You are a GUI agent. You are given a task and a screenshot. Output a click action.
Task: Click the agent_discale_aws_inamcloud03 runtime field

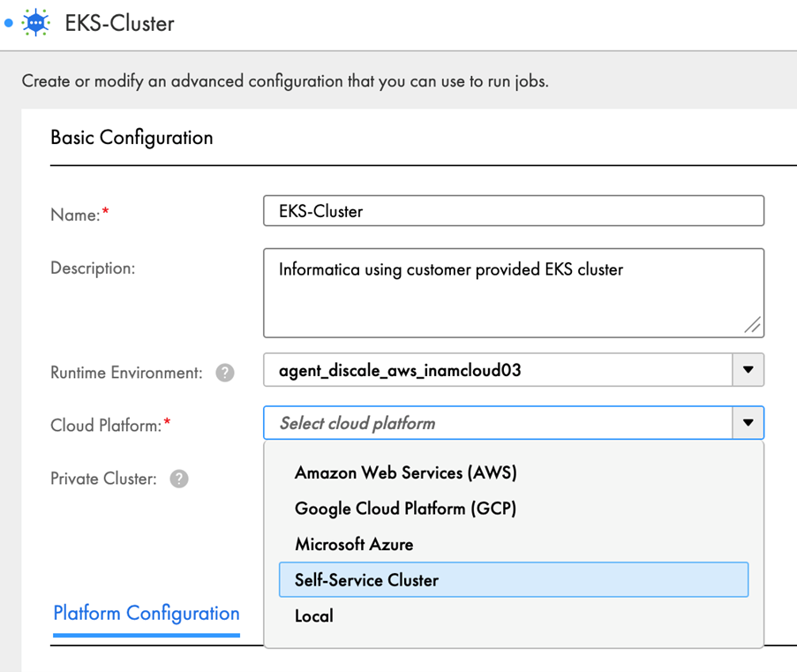pyautogui.click(x=497, y=370)
